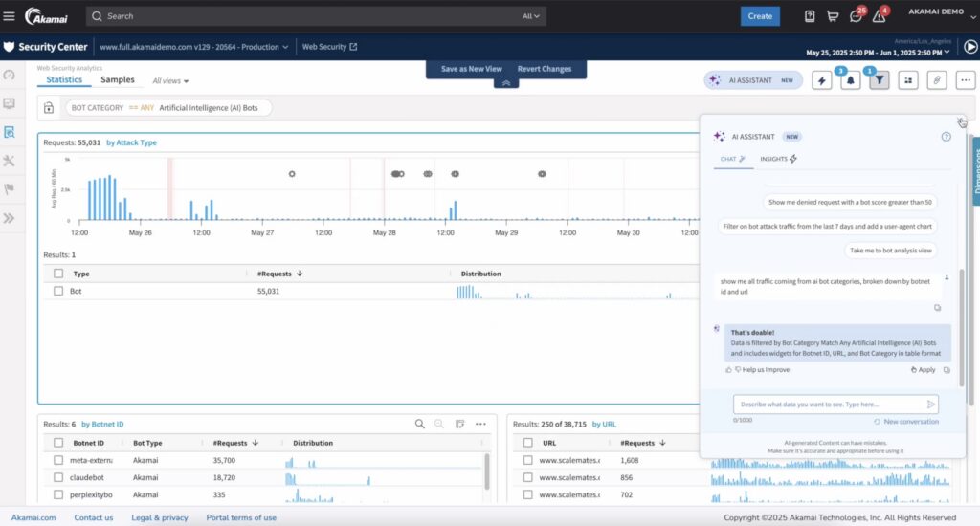Open the Web Security external link
This screenshot has width=980, height=526.
click(x=329, y=47)
